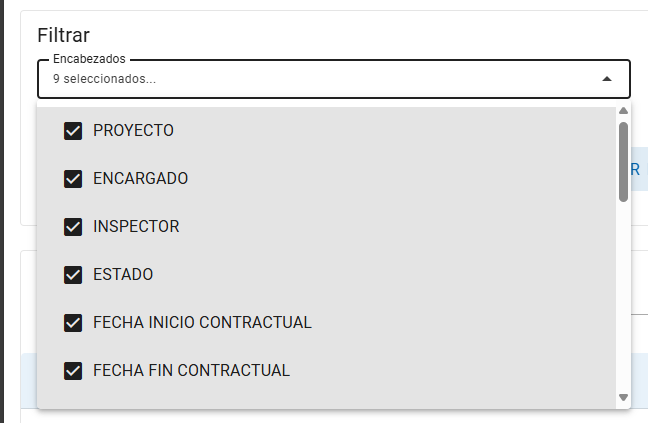Image resolution: width=648 pixels, height=423 pixels.
Task: Click the '9 seleccionados...' dropdown field
Action: click(x=334, y=79)
